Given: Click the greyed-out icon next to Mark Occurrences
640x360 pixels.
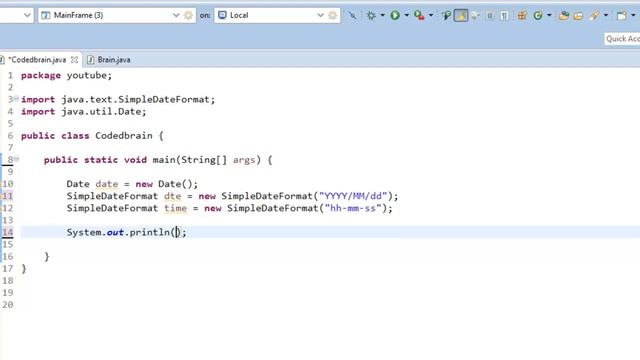Looking at the screenshot, I should click(x=476, y=16).
